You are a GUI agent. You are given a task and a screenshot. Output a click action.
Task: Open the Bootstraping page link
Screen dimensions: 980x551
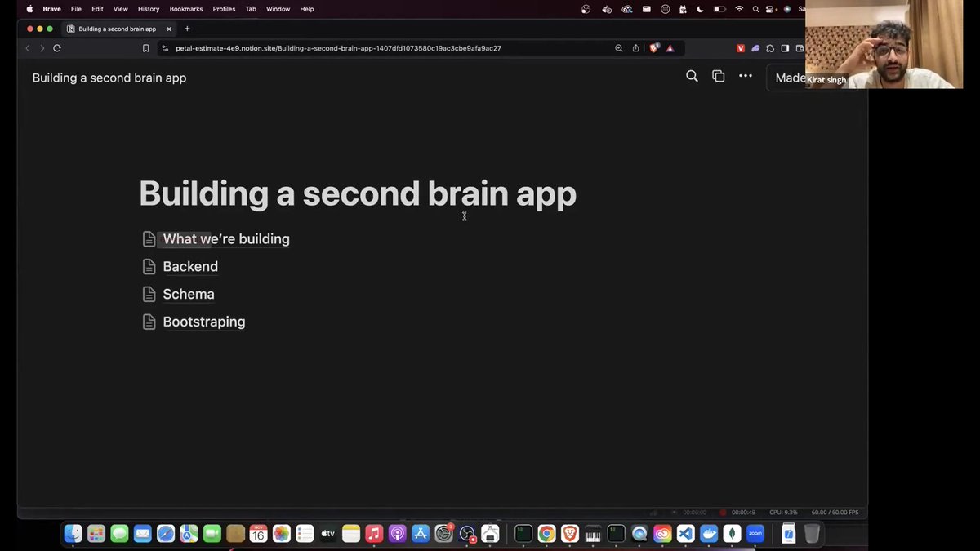pyautogui.click(x=204, y=322)
